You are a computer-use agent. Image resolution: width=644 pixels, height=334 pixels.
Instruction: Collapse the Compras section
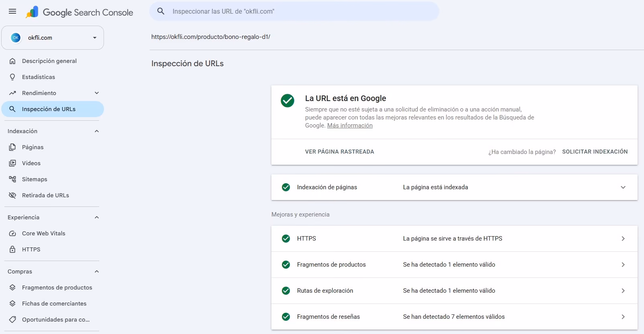click(97, 271)
